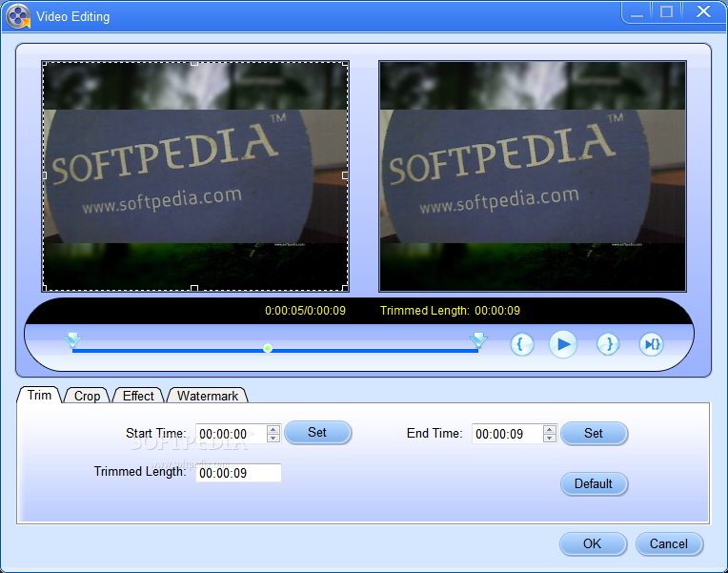728x573 pixels.
Task: Click the End Time: label
Action: [x=435, y=433]
